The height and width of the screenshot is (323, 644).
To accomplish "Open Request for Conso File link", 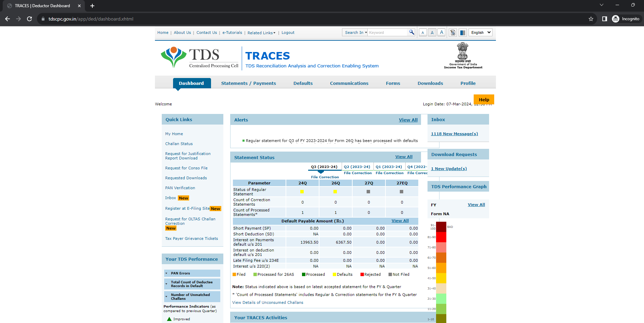I will [186, 168].
